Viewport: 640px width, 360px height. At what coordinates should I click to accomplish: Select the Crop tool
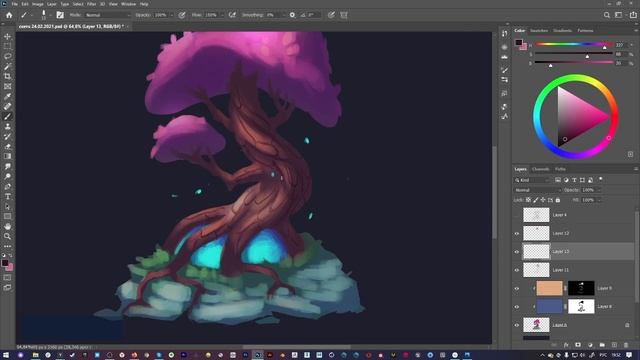(7, 76)
